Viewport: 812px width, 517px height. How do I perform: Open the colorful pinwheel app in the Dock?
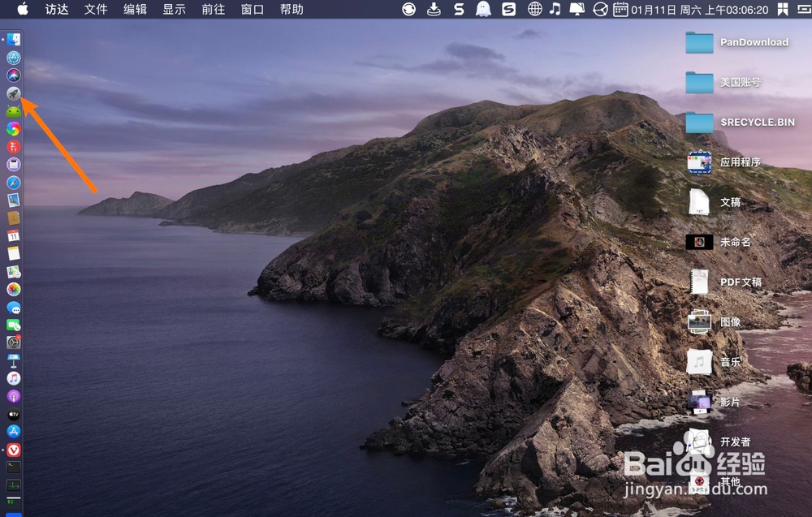(x=14, y=128)
